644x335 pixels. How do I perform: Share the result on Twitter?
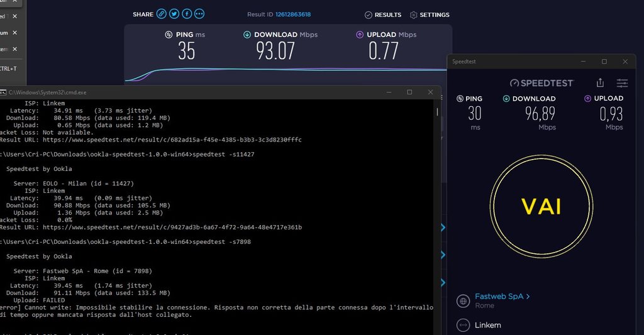(174, 14)
